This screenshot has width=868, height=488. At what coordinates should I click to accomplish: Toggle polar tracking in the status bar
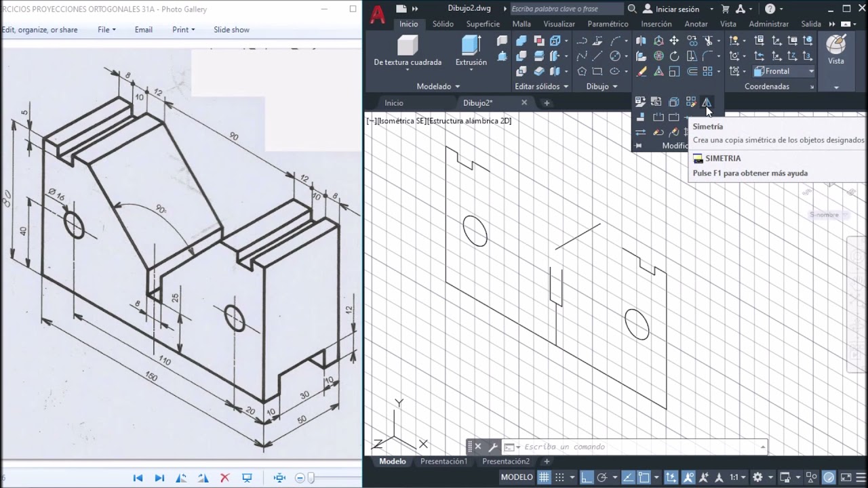tap(601, 477)
